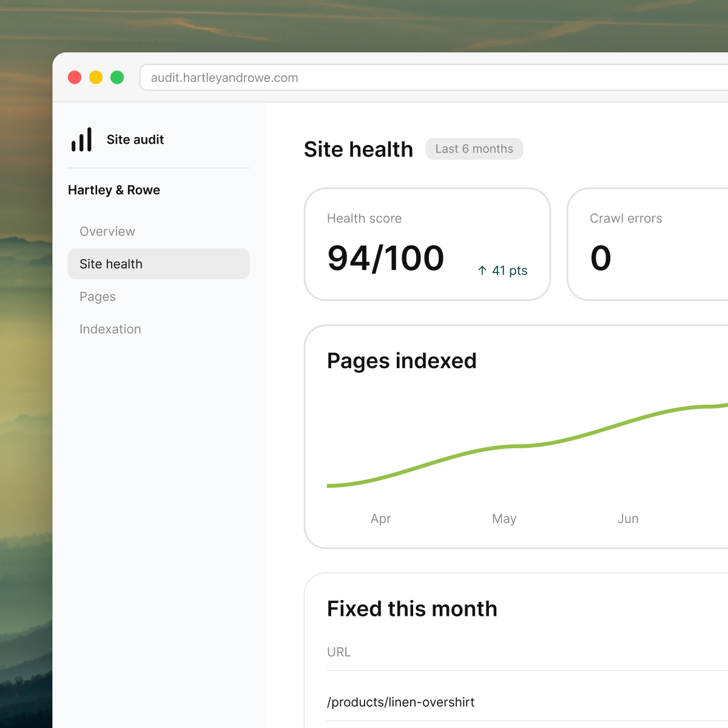Open Indexation in the sidebar
Screen dimensions: 728x728
(158, 329)
